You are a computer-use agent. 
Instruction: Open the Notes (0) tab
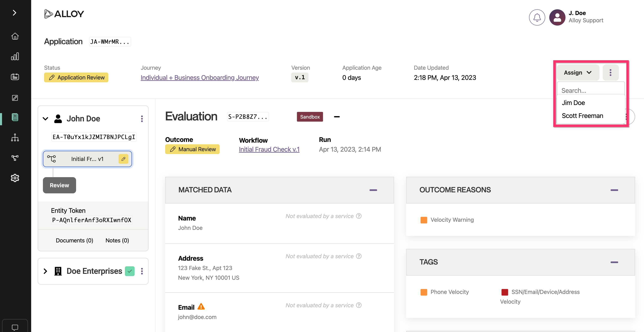pyautogui.click(x=117, y=240)
